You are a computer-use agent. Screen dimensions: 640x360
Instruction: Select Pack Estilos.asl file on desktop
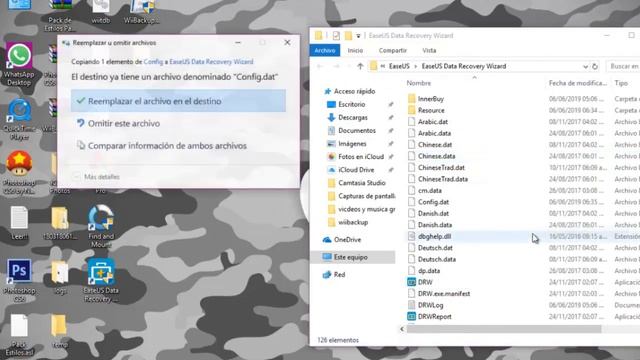[19, 335]
